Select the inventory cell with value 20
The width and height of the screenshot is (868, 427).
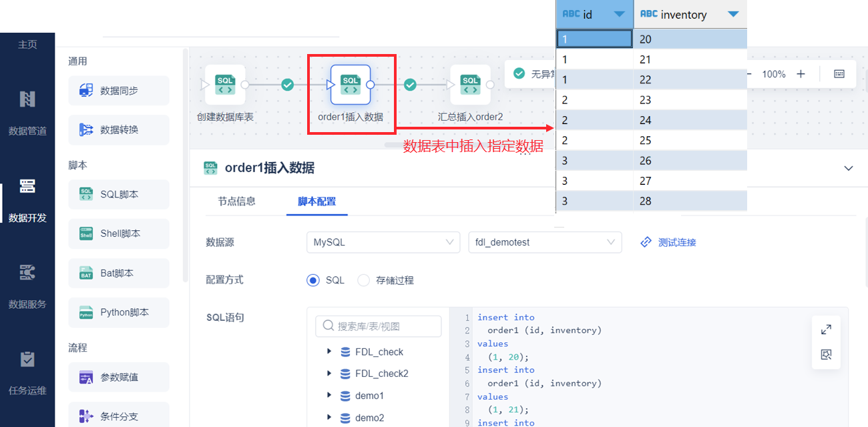(x=690, y=39)
